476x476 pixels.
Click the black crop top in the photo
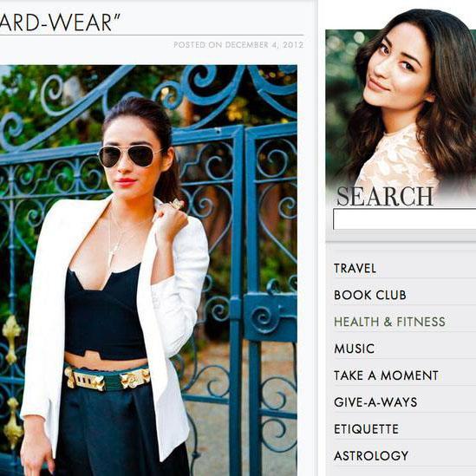[x=103, y=313]
